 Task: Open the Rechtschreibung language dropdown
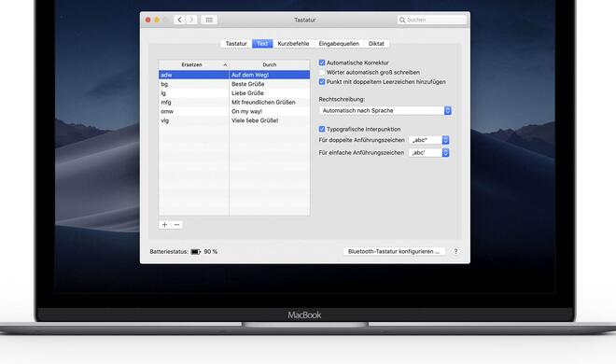click(385, 111)
